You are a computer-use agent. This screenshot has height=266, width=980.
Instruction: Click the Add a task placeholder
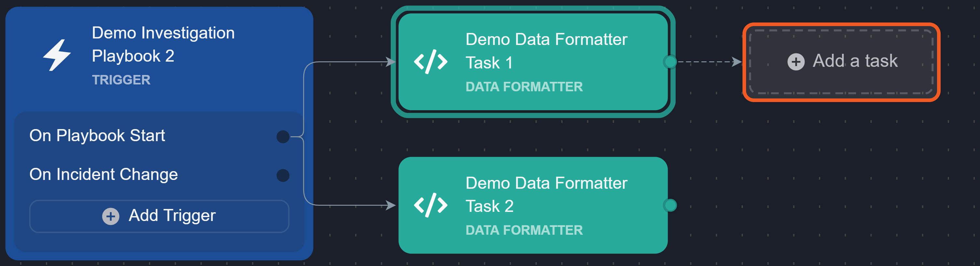pos(841,62)
